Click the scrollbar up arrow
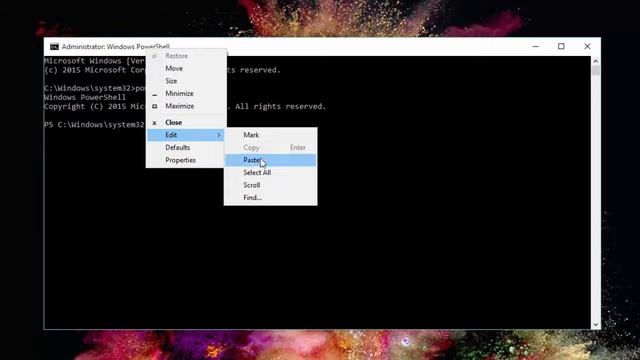This screenshot has width=640, height=360. (x=596, y=61)
